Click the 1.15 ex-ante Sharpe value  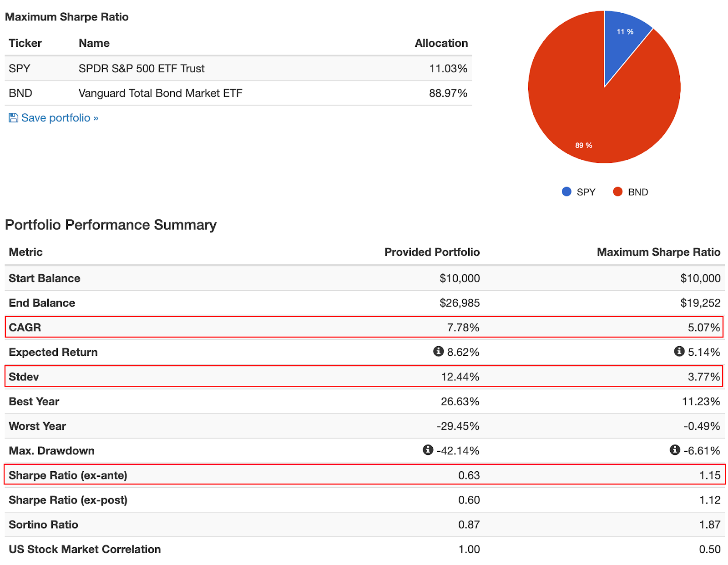click(710, 475)
